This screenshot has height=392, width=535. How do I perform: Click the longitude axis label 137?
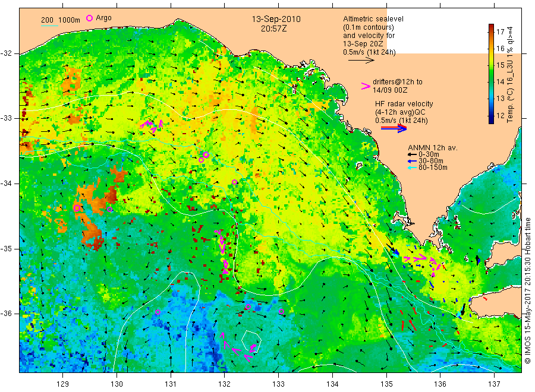[x=494, y=384]
